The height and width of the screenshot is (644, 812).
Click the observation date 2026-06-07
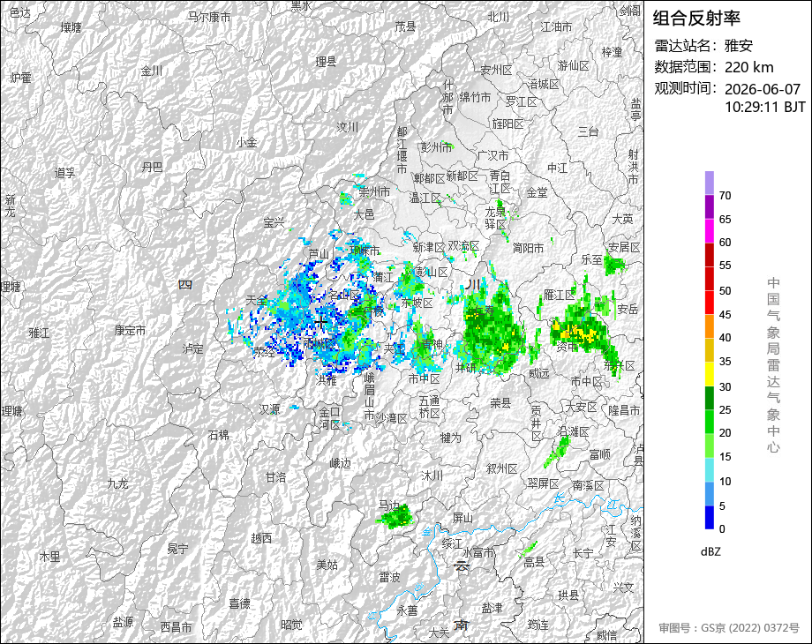763,89
